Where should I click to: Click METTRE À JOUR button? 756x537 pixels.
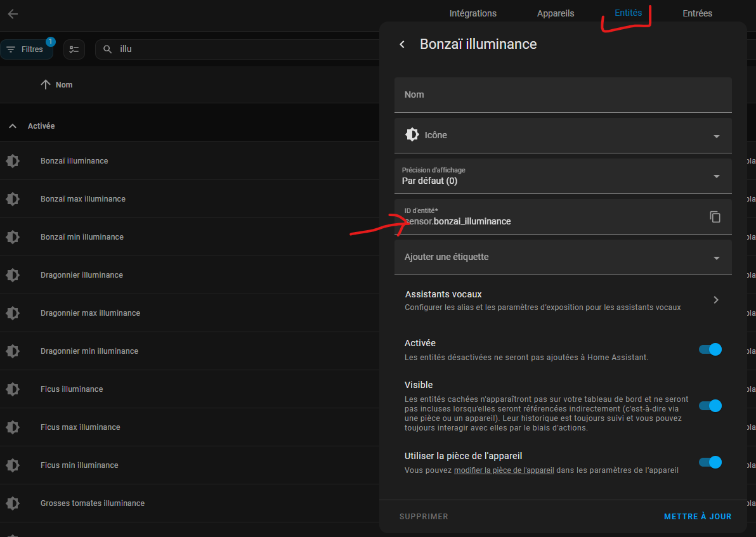click(x=698, y=516)
